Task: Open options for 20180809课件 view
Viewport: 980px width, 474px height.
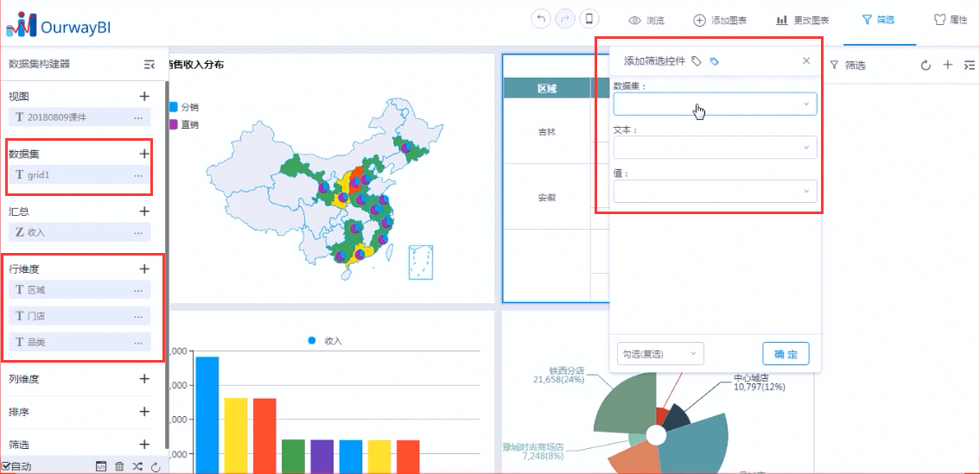Action: (138, 117)
